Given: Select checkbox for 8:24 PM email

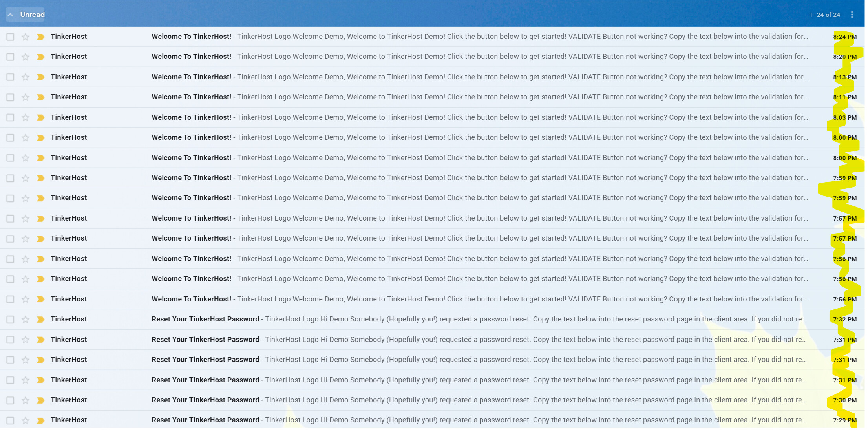Looking at the screenshot, I should 10,37.
